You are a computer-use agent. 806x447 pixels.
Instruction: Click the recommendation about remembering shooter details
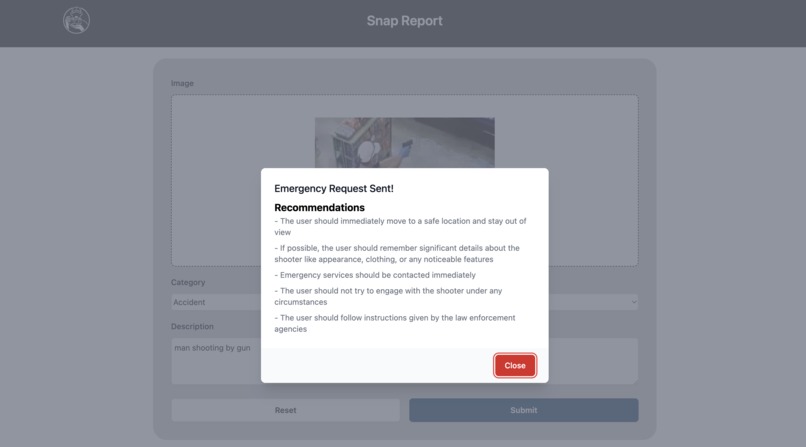(x=397, y=253)
